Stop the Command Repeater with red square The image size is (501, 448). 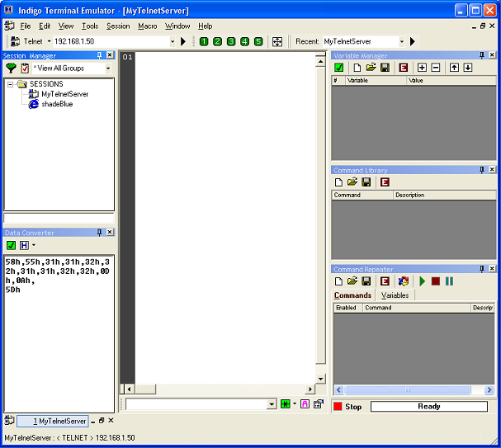pos(436,281)
